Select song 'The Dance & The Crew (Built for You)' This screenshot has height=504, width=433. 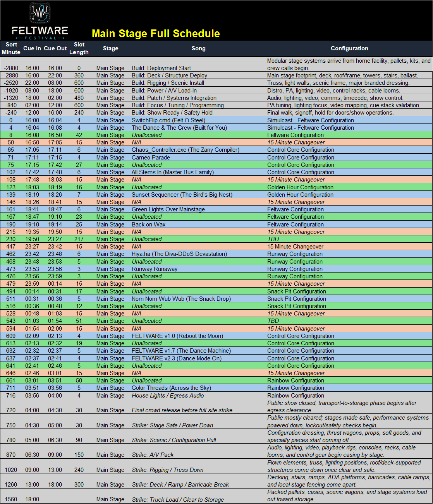[x=179, y=128]
